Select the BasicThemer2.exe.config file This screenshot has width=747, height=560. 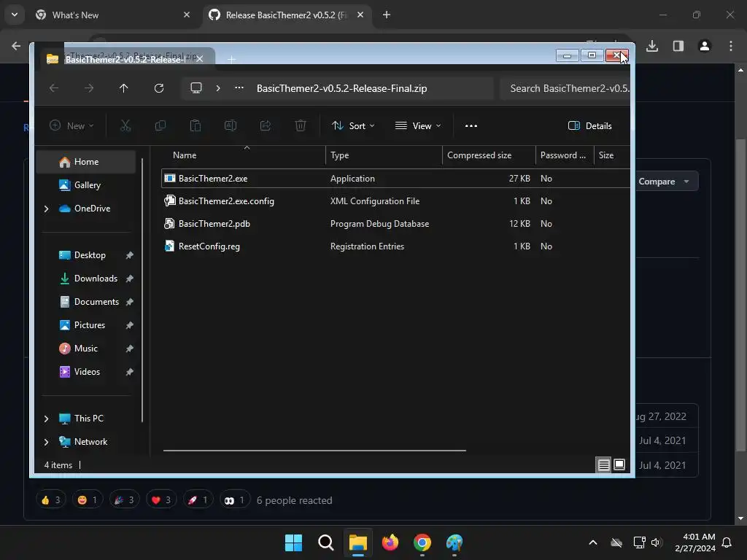(x=395, y=201)
